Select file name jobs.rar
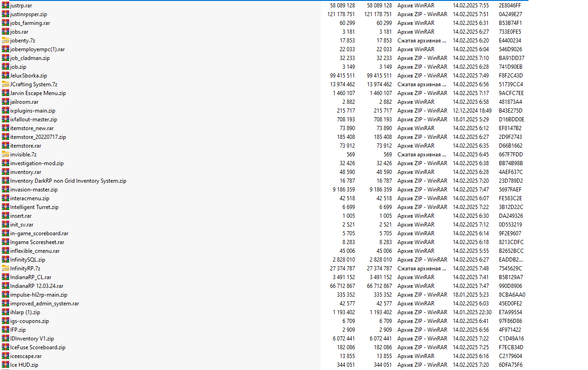 pos(19,32)
